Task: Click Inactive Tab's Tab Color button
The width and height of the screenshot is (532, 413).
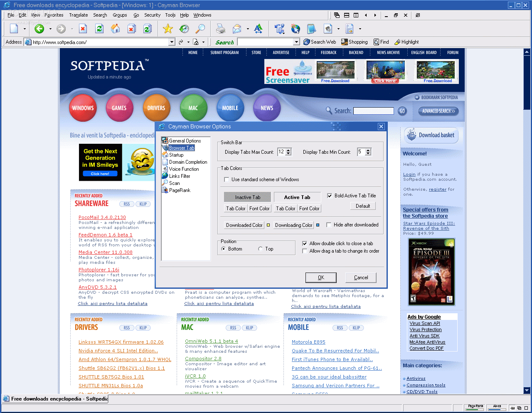Action: click(x=236, y=209)
